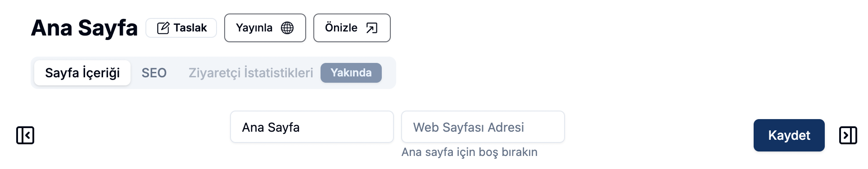Click the Önizle text label

click(341, 28)
